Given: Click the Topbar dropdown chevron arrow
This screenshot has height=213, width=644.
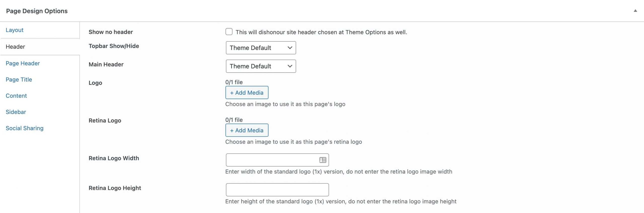Looking at the screenshot, I should [x=290, y=48].
